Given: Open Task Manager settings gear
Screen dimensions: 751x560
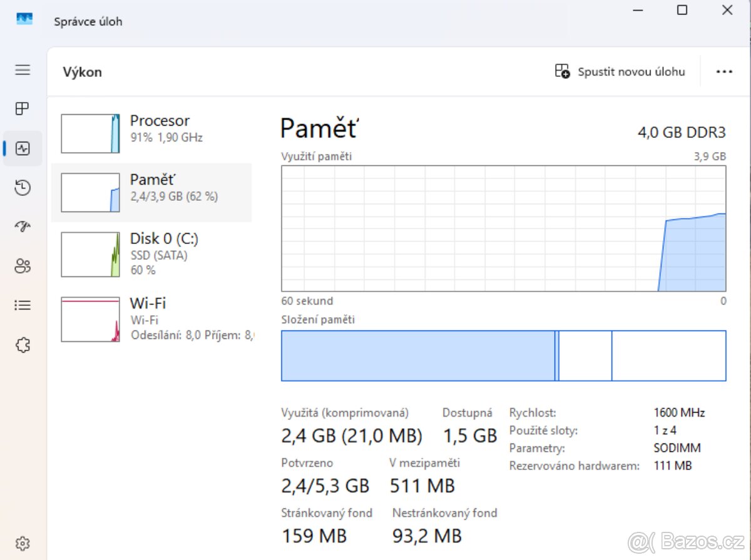Looking at the screenshot, I should point(23,542).
